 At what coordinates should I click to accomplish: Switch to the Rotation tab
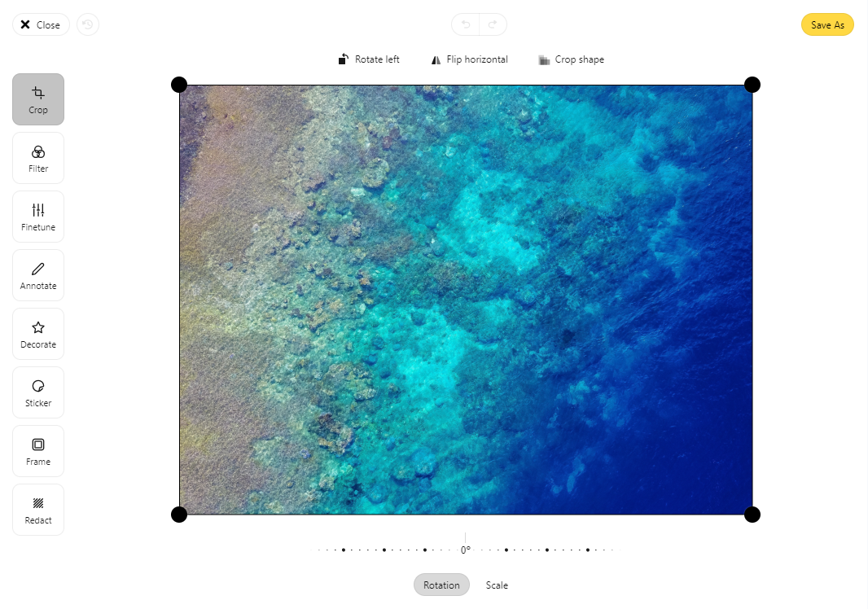442,585
